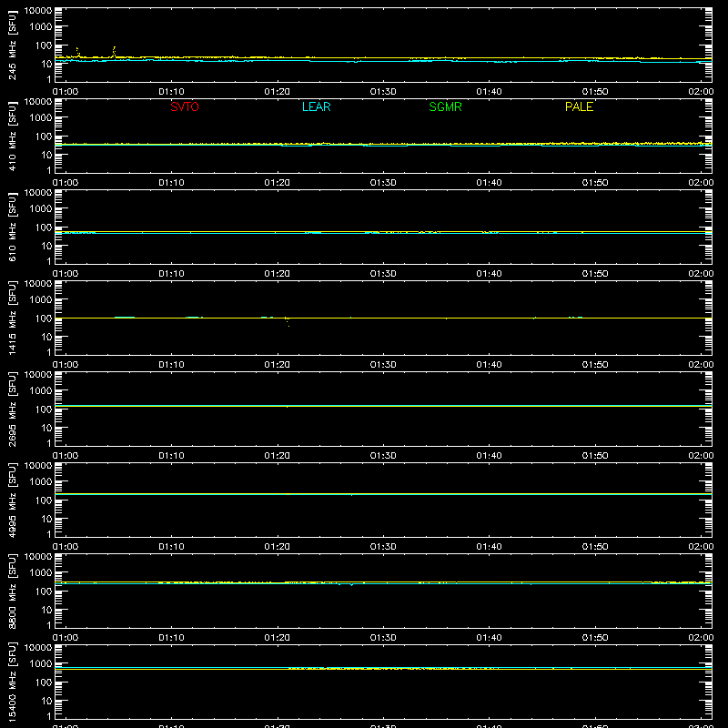Image resolution: width=728 pixels, height=728 pixels.
Task: Click the 01:10 label under the 245 MHz panel
Action: click(171, 92)
